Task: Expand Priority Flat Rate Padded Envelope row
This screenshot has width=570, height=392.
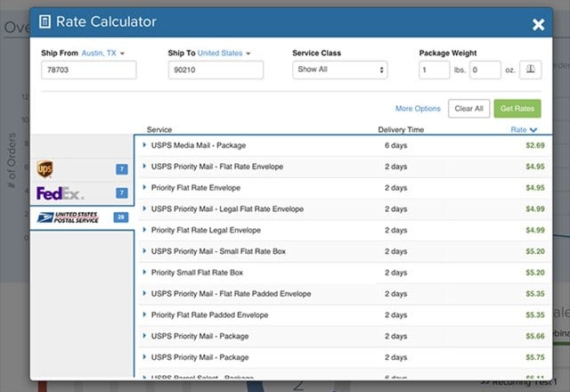Action: coord(144,314)
